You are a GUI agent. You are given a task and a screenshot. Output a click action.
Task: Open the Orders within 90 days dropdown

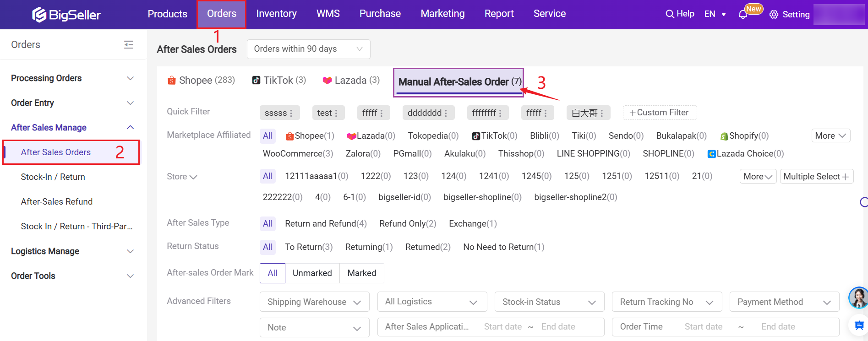tap(308, 49)
